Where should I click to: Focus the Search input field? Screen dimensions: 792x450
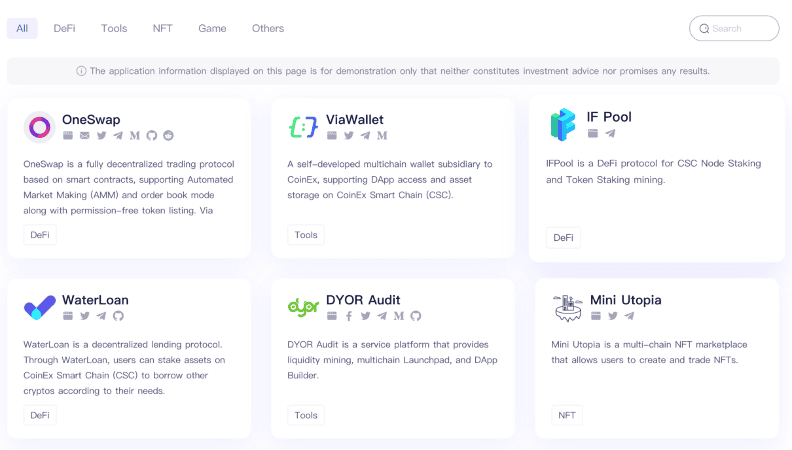coord(734,28)
